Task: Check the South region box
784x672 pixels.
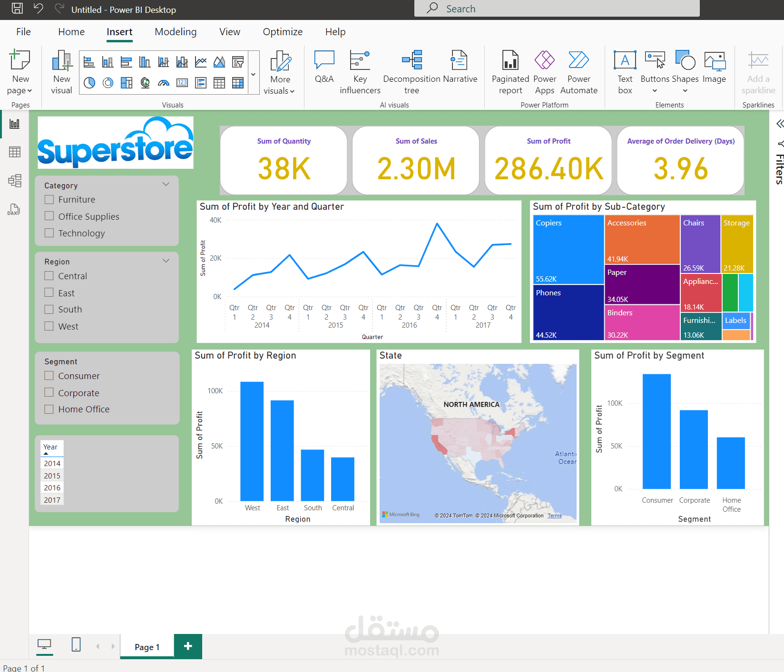Action: (49, 309)
